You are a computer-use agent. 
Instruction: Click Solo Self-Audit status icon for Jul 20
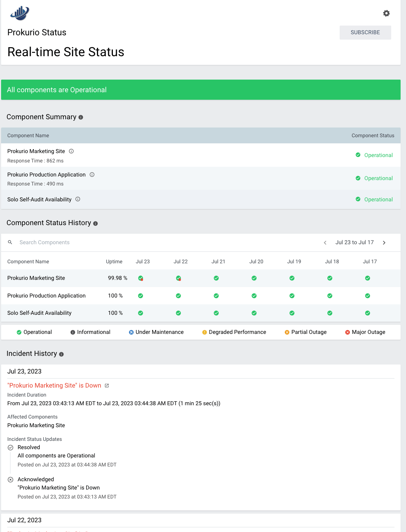point(254,313)
